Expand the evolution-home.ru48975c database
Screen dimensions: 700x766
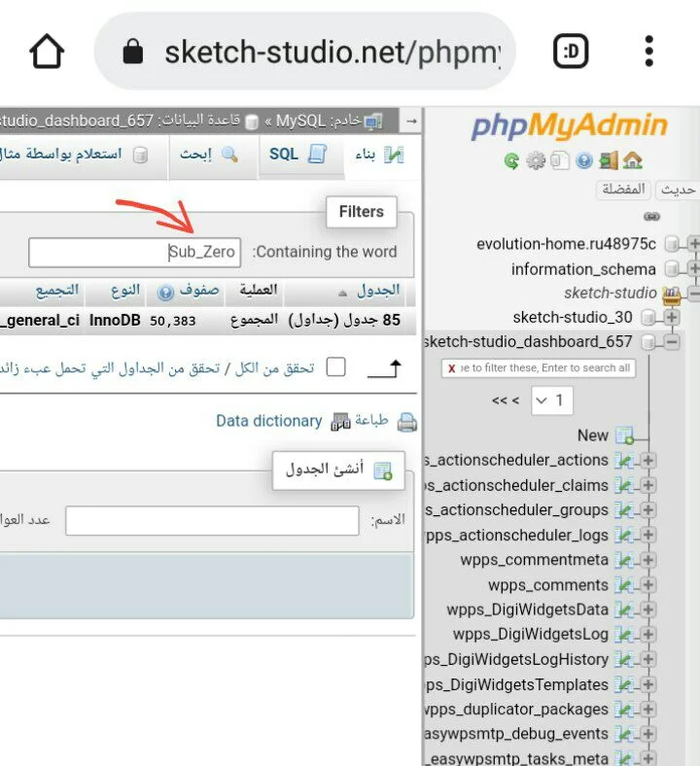click(693, 243)
